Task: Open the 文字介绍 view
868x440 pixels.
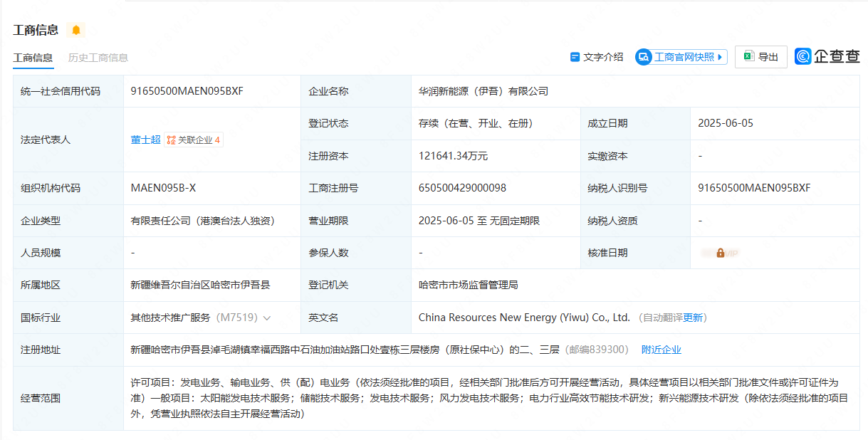Action: (597, 57)
